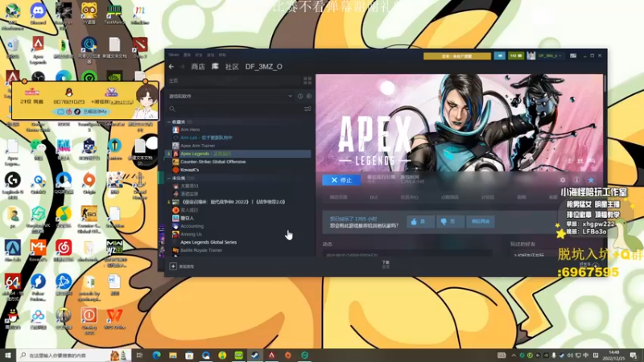
Task: Open Logitech G HUB desktop shortcut
Action: click(x=13, y=186)
